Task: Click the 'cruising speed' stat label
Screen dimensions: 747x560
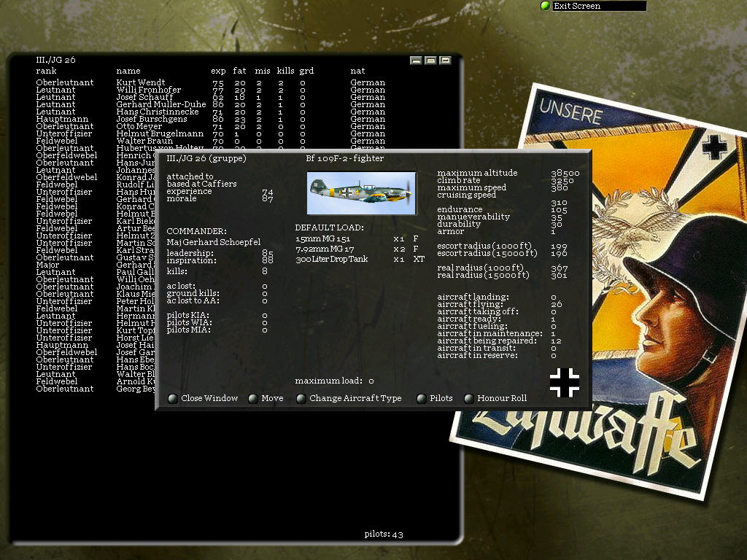Action: [466, 195]
